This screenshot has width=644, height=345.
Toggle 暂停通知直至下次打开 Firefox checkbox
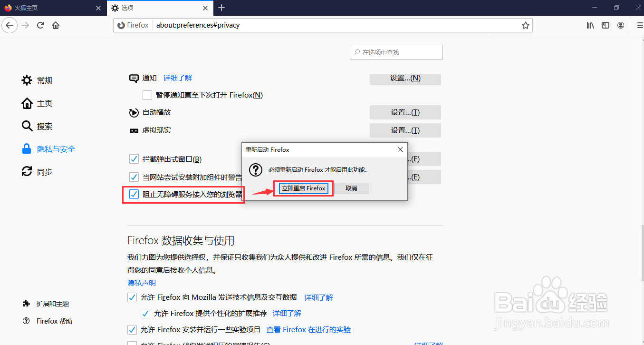pyautogui.click(x=147, y=95)
